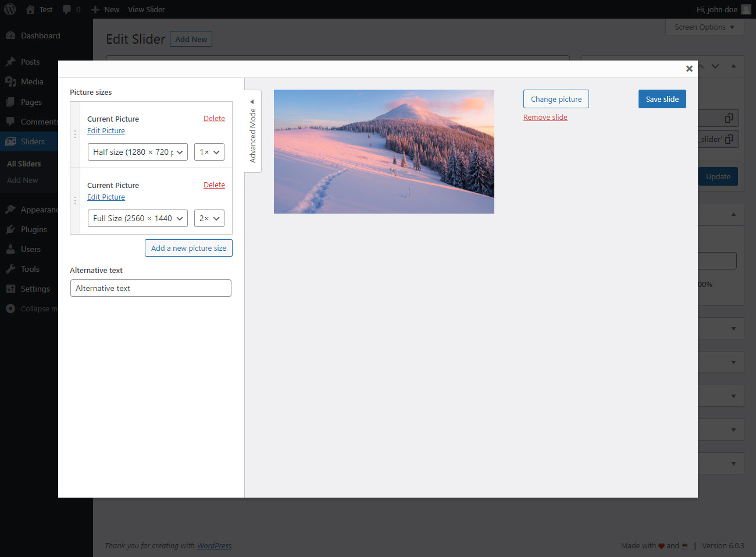Viewport: 756px width, 557px height.
Task: Open the Full Size picture size dropdown
Action: tap(137, 218)
